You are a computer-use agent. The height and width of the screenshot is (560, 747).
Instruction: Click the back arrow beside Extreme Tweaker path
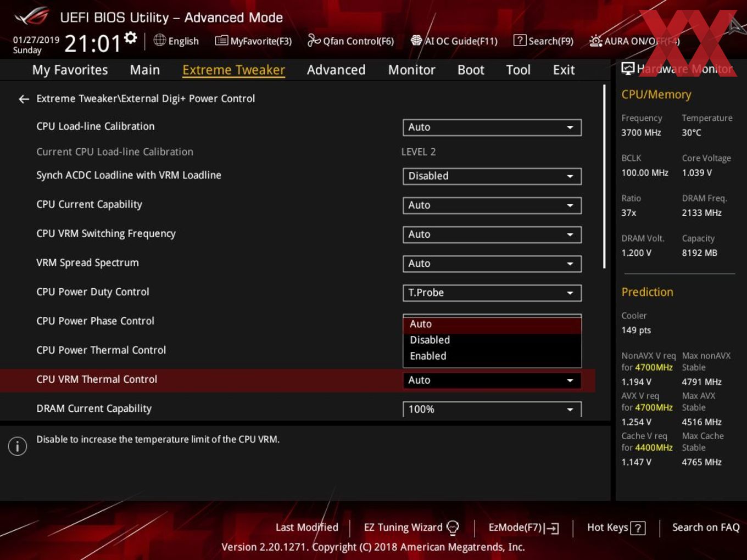click(x=24, y=99)
